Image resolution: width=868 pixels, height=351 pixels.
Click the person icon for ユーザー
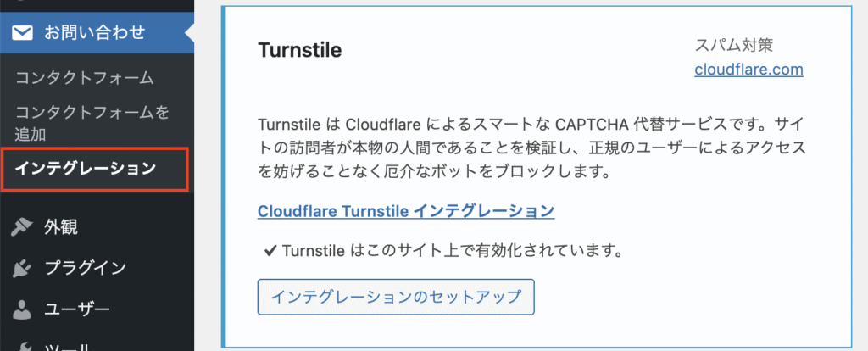(x=21, y=309)
